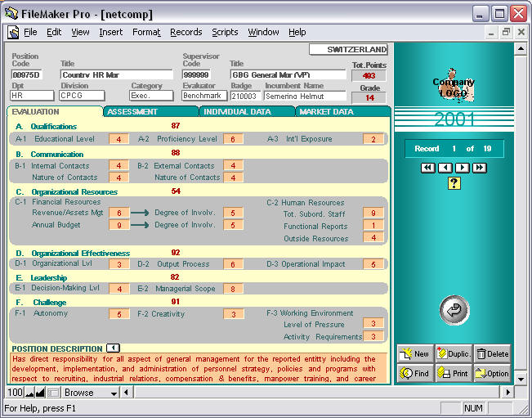532x418 pixels.
Task: Click the zoom in mountain icon
Action: (x=41, y=393)
